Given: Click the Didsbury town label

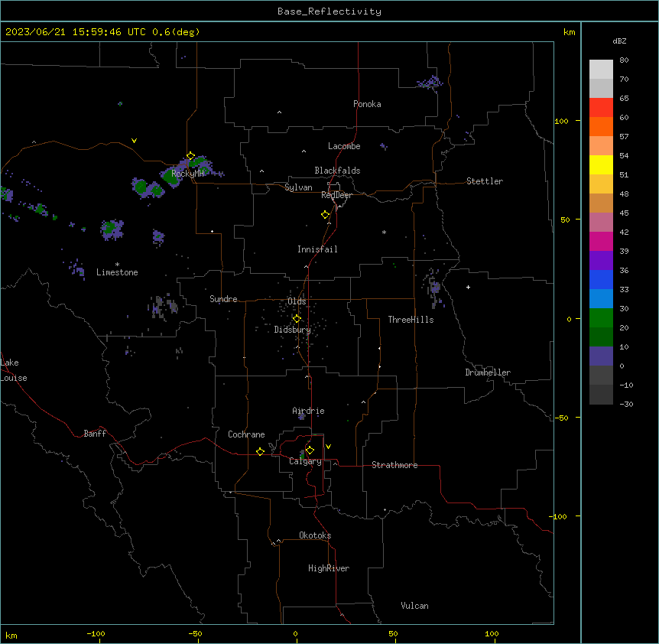Looking at the screenshot, I should tap(292, 330).
